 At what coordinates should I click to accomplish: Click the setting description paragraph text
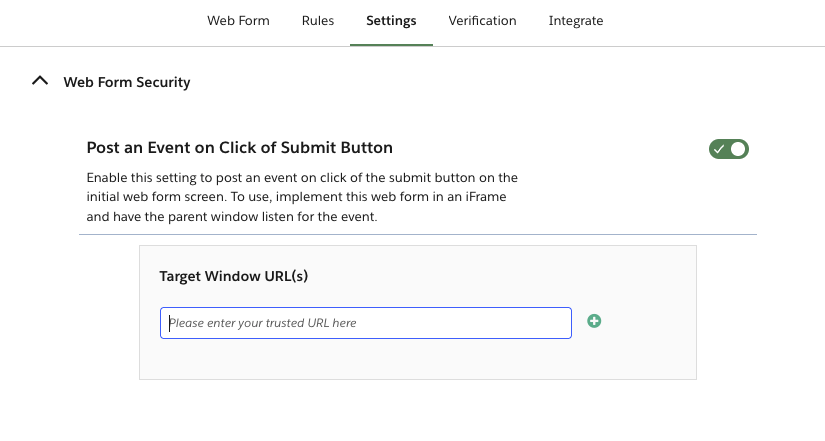(x=302, y=196)
